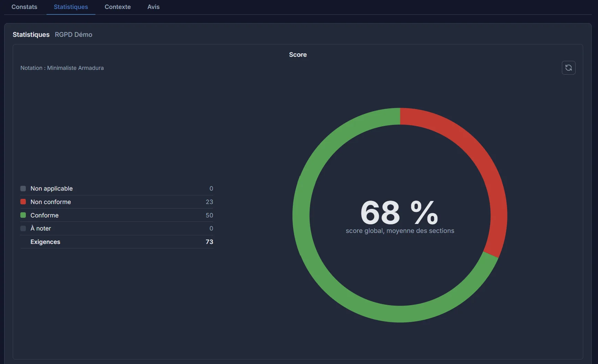The height and width of the screenshot is (364, 598).
Task: Select the 'À noter' legend label
Action: 41,228
